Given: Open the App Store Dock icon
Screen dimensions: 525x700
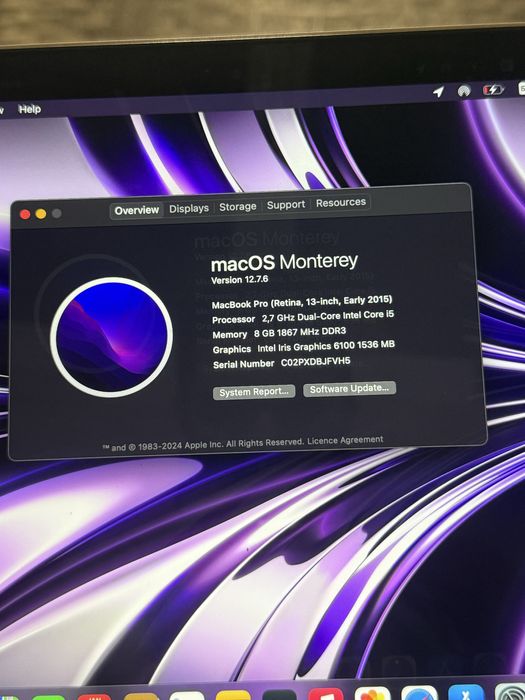Looking at the screenshot, I should click(466, 692).
